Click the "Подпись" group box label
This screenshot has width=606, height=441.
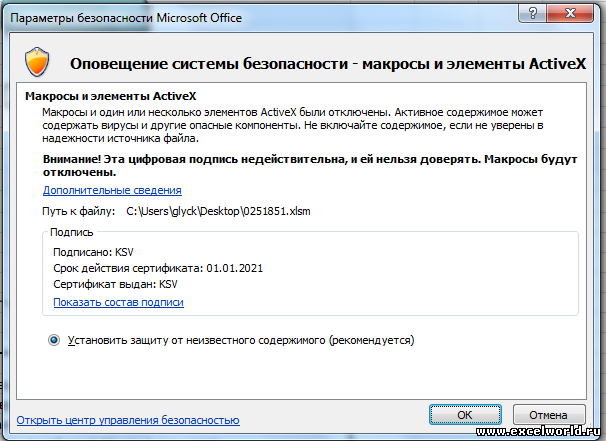(71, 232)
